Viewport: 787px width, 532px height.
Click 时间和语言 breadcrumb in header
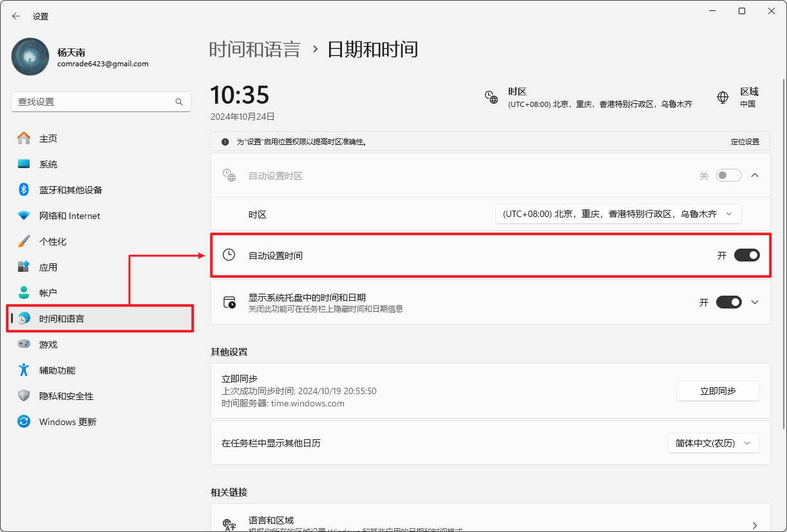tap(255, 50)
